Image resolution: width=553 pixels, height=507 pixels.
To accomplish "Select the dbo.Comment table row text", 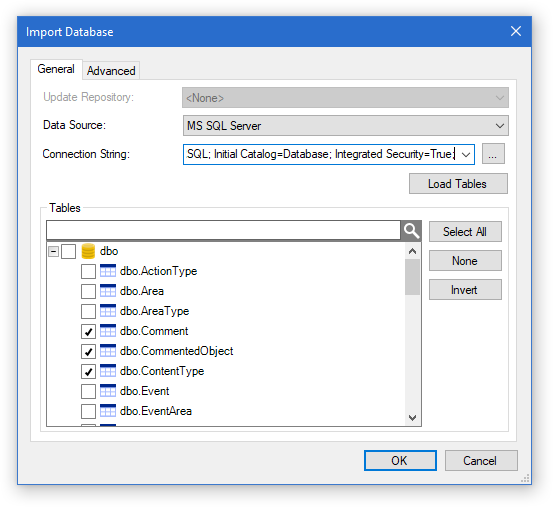I will (x=154, y=331).
